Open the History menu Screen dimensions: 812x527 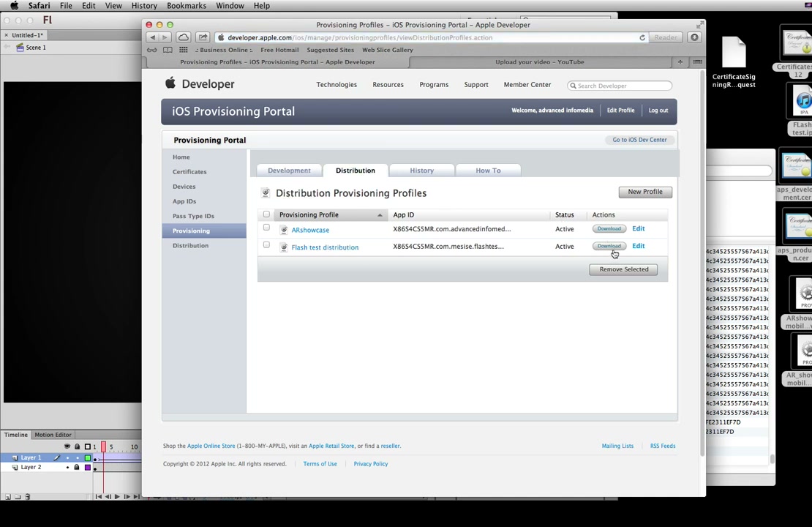(144, 6)
